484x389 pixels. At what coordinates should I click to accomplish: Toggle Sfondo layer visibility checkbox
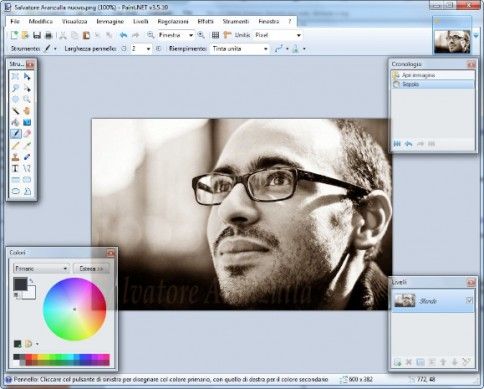pos(469,300)
